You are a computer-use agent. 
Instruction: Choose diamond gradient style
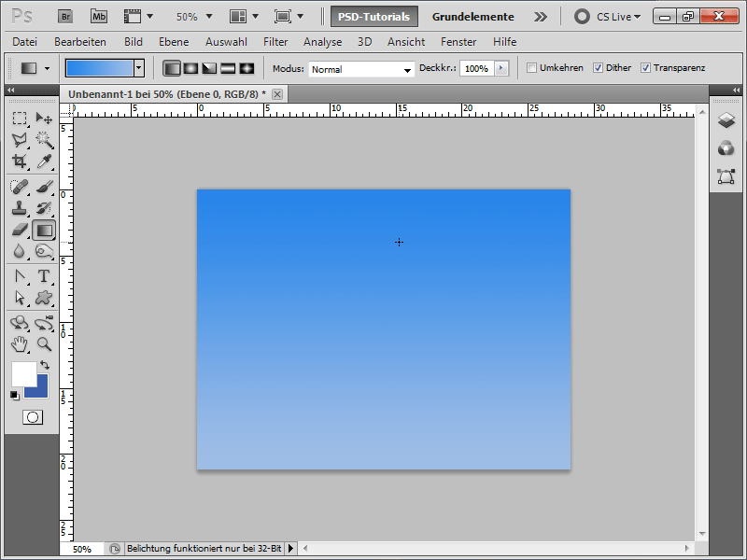click(247, 68)
